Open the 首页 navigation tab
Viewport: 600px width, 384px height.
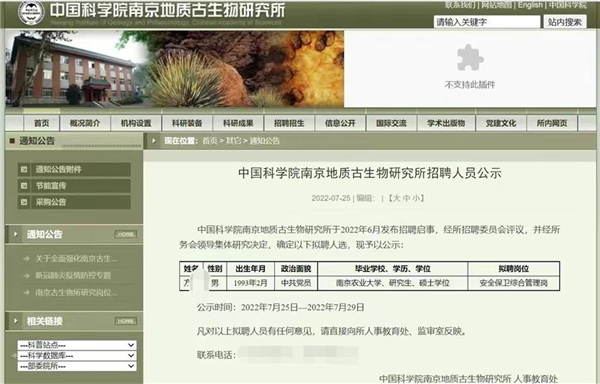[x=41, y=123]
